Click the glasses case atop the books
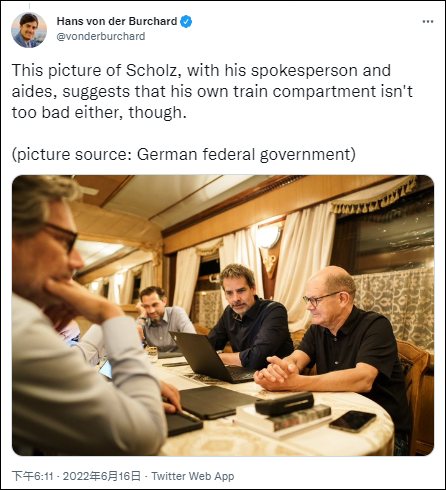The height and width of the screenshot is (490, 446). pos(284,403)
